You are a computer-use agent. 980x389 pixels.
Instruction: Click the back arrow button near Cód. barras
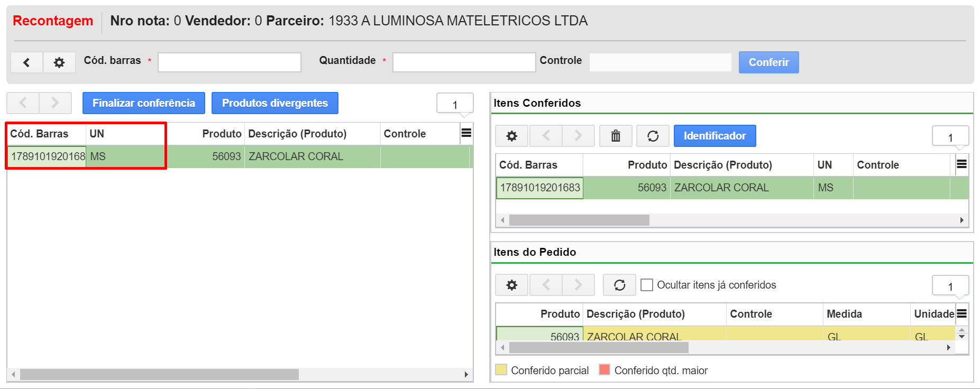[x=26, y=62]
